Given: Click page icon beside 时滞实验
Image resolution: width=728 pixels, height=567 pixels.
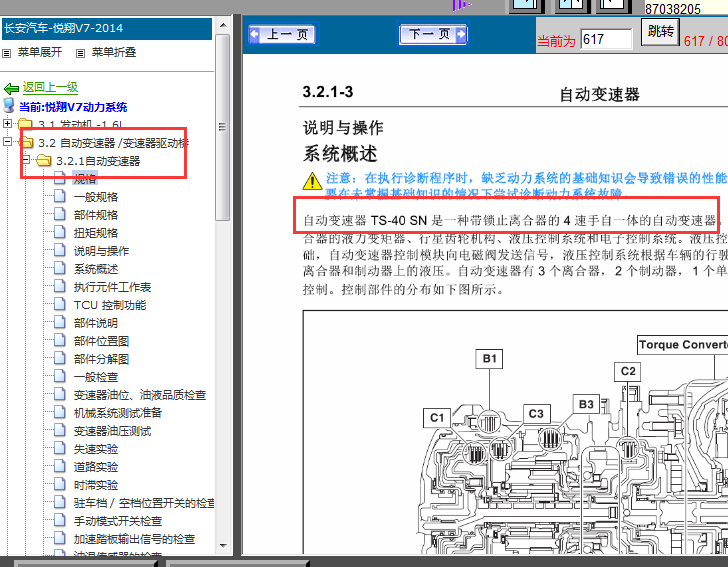Looking at the screenshot, I should click(x=60, y=484).
